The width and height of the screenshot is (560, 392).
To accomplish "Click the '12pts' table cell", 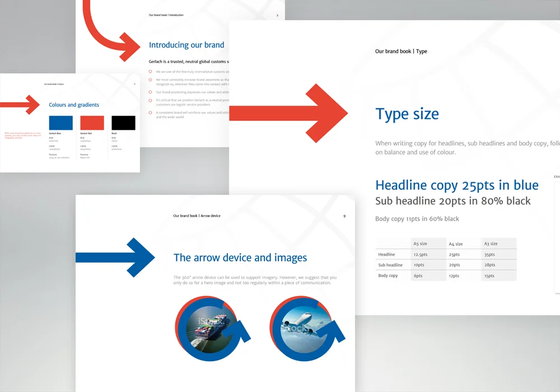I will tap(454, 276).
